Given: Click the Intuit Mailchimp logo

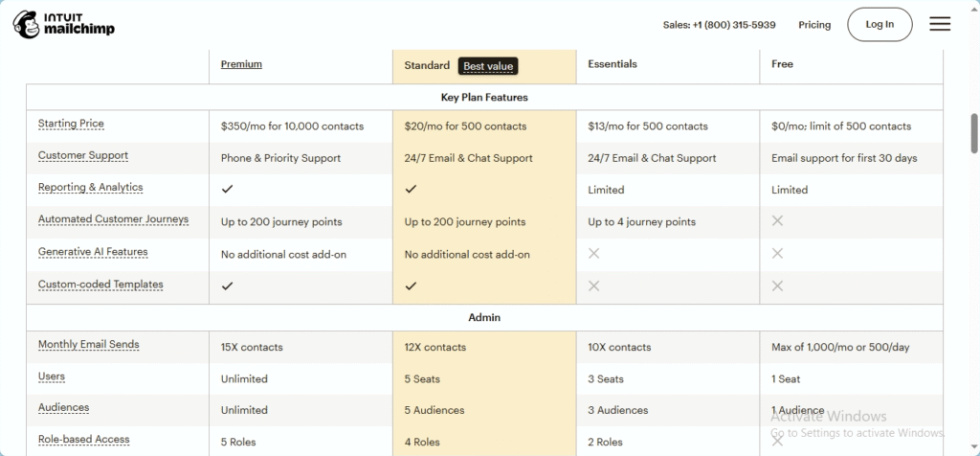Looking at the screenshot, I should click(64, 24).
